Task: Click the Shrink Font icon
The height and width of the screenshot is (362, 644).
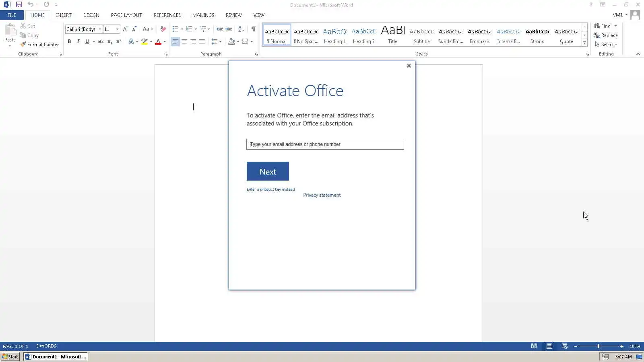Action: (x=134, y=29)
